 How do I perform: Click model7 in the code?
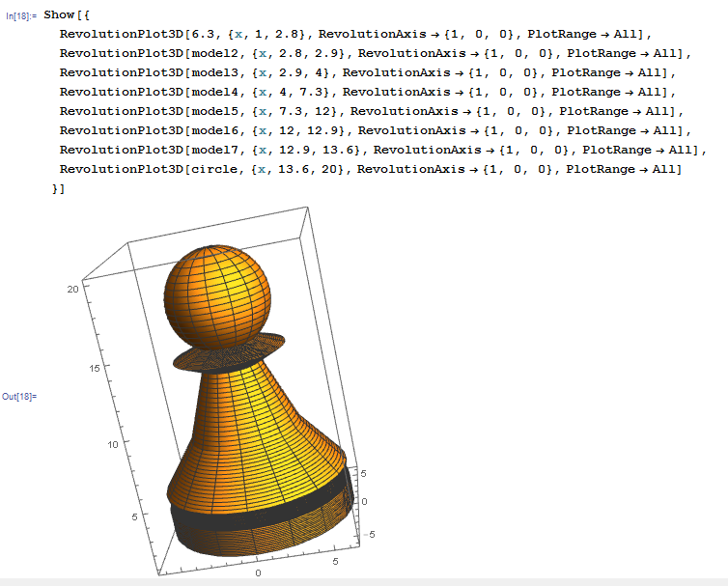click(x=214, y=150)
